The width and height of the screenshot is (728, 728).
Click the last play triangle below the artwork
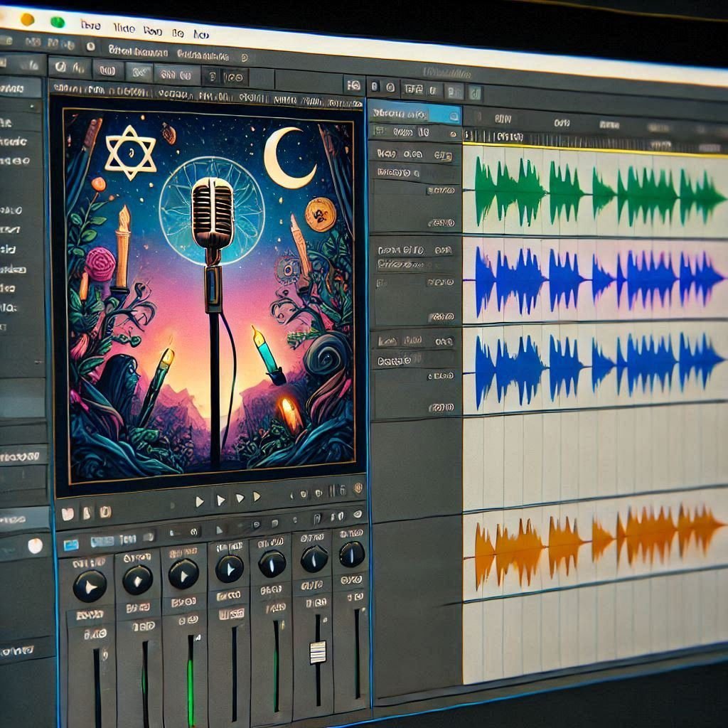(256, 497)
